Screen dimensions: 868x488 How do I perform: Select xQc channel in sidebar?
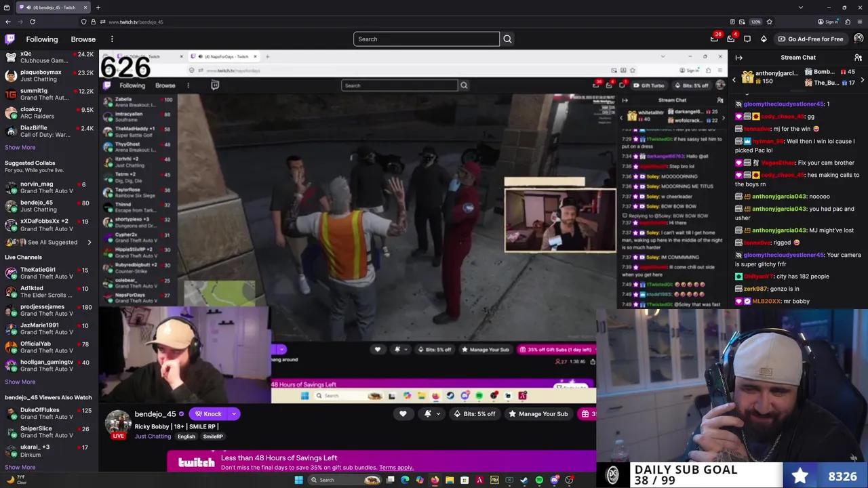coord(49,57)
